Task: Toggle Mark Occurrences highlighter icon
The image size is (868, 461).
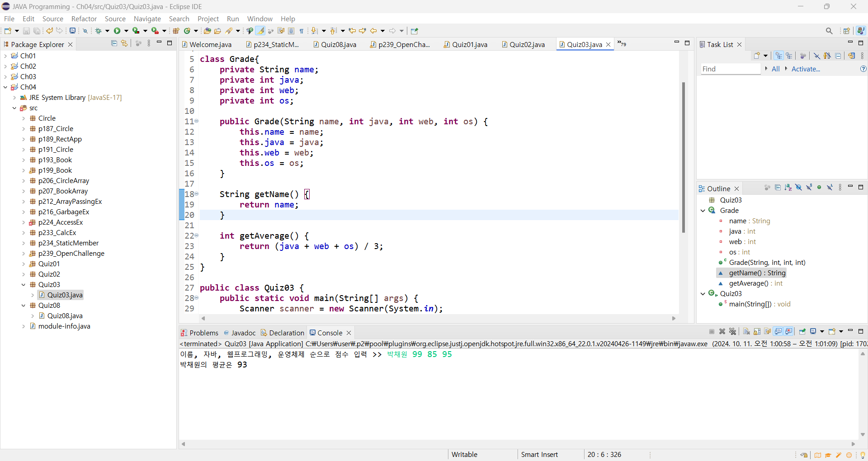Action: click(260, 31)
